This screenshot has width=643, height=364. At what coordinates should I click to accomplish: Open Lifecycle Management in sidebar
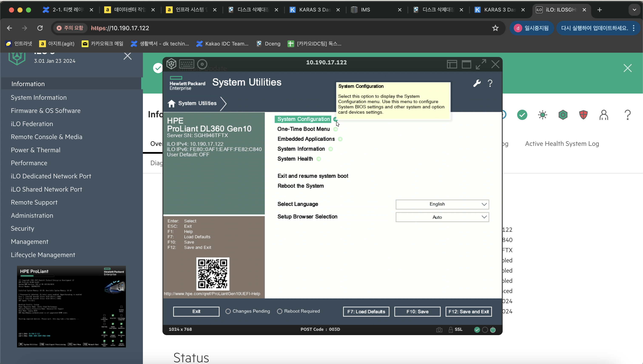coord(43,255)
